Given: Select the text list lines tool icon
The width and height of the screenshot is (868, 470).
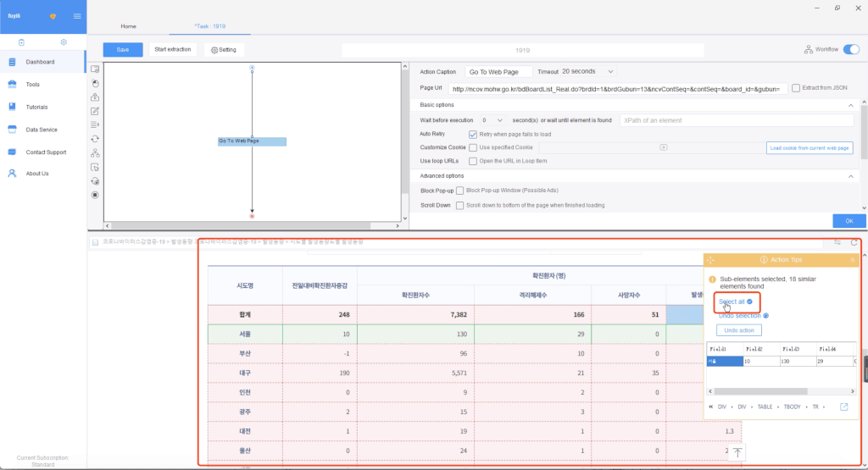Looking at the screenshot, I should tap(95, 125).
